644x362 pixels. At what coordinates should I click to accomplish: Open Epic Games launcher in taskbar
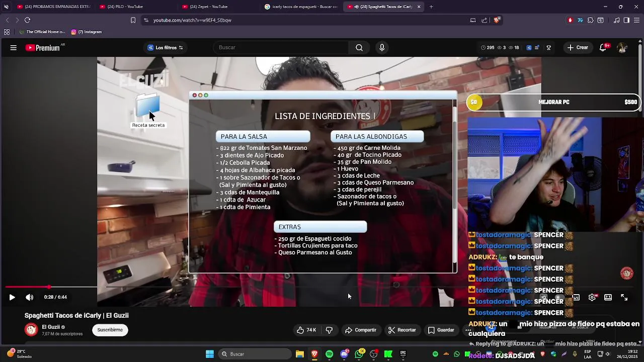click(403, 354)
